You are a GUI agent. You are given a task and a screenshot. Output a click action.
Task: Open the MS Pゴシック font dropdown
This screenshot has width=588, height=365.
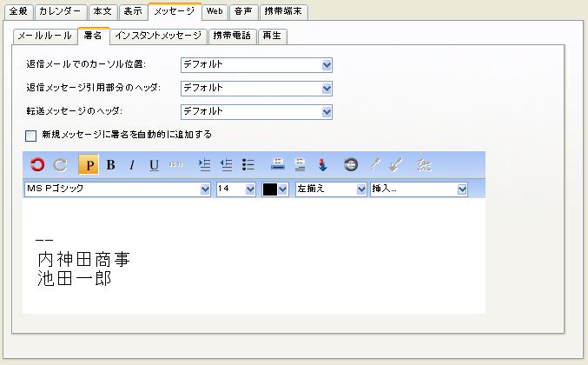click(x=117, y=189)
